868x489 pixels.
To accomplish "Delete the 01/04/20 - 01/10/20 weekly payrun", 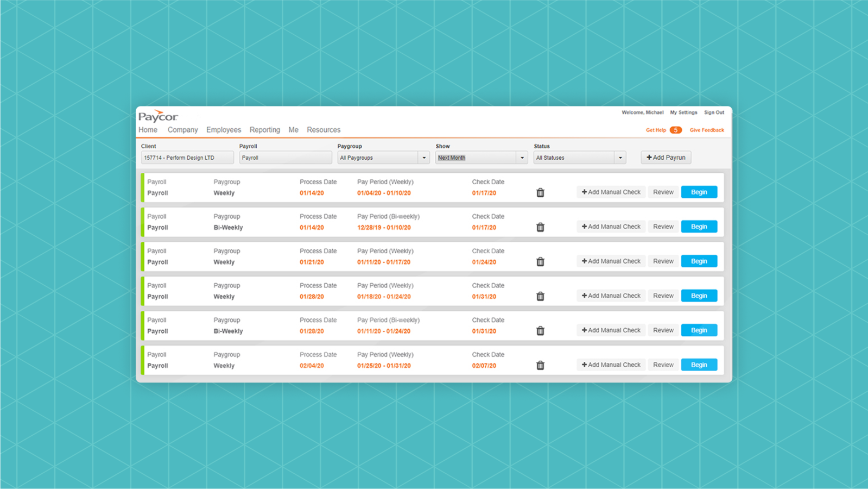I will tap(540, 193).
